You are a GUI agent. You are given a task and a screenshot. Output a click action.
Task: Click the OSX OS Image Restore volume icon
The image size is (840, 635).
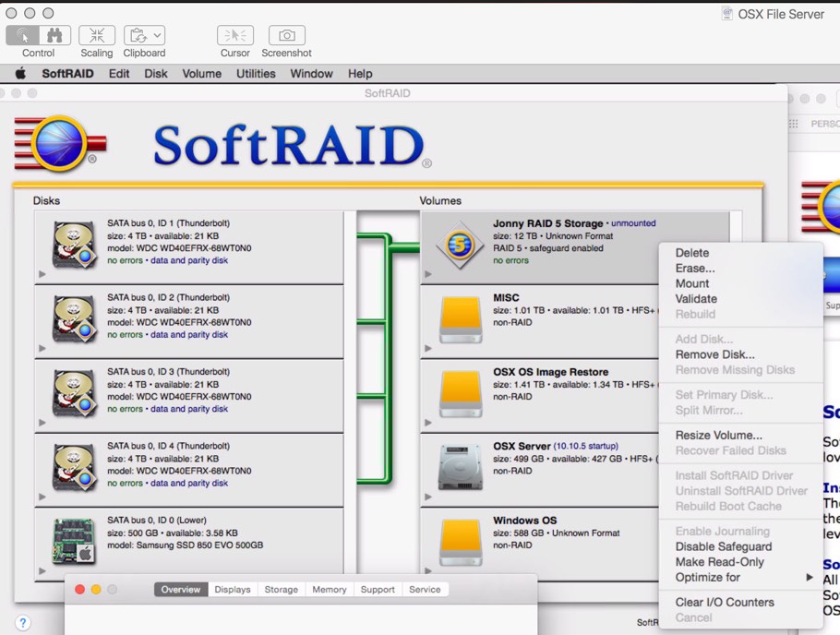462,394
